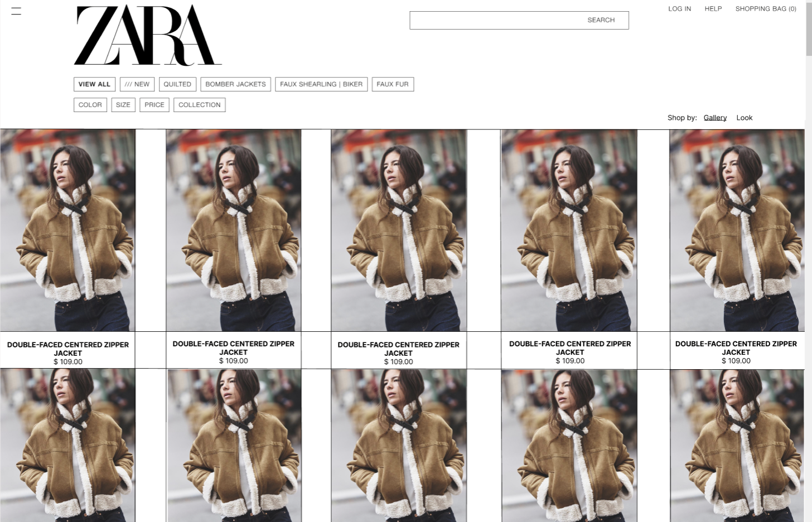
Task: Open fifth jacket photo in top row
Action: tap(737, 230)
